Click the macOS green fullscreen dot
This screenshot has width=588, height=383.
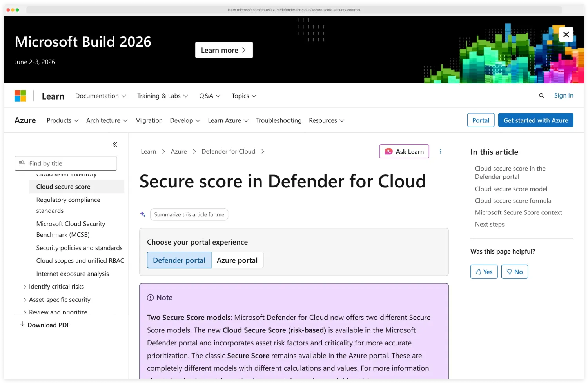coord(17,10)
